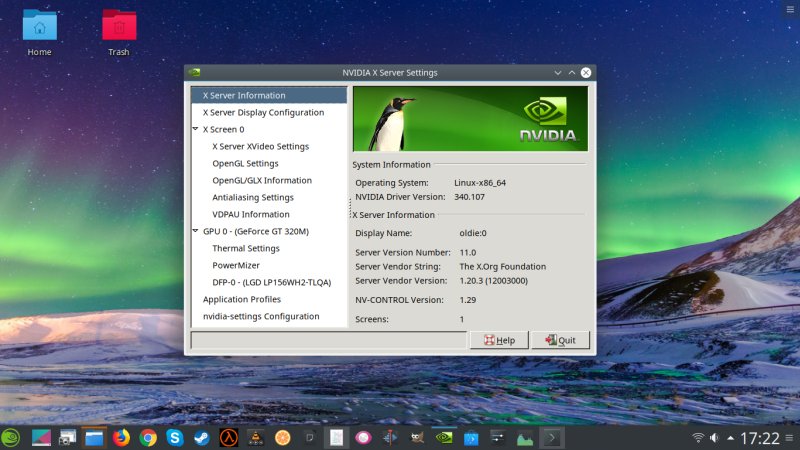Click the Linux-x86_64 operating system value
800x450 pixels.
480,183
